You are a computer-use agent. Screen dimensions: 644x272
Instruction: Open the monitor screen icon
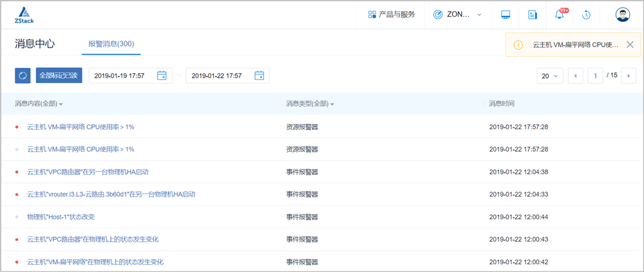[x=506, y=15]
